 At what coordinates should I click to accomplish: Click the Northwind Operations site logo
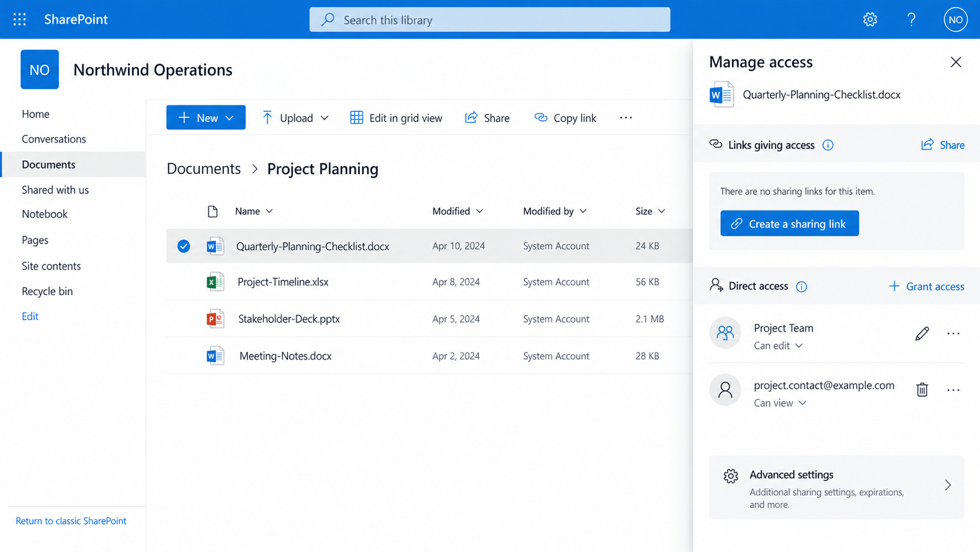click(x=39, y=69)
